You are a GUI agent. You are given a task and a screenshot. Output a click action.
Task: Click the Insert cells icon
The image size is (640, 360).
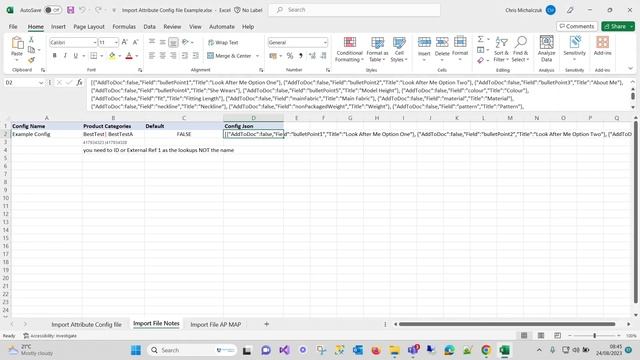coord(424,42)
